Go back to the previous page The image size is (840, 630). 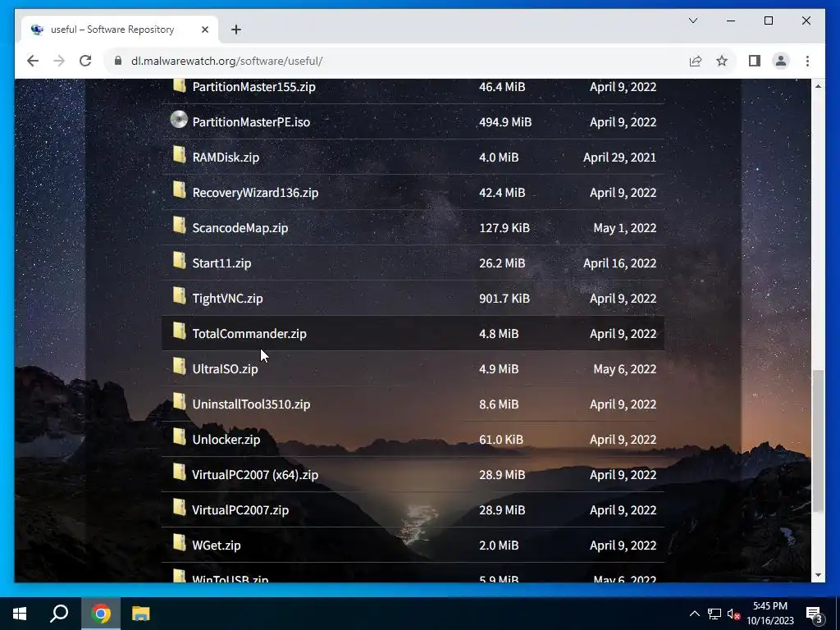pyautogui.click(x=33, y=61)
